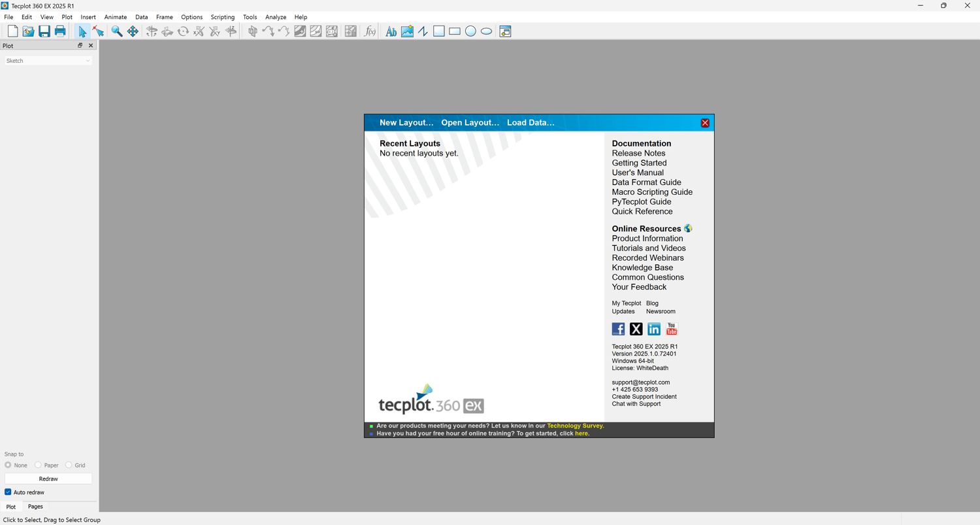Select the Insert Square tool

(x=439, y=31)
